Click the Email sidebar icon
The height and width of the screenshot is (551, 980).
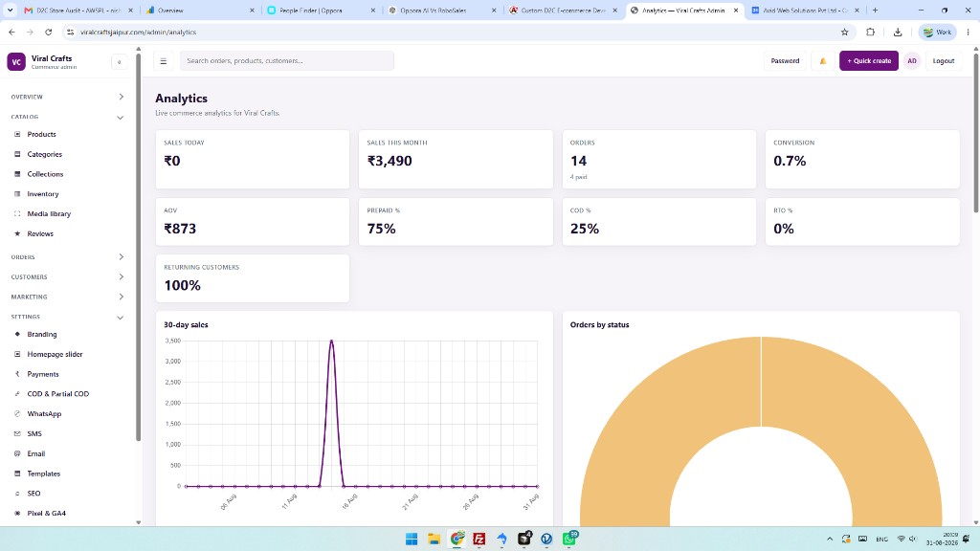click(x=17, y=453)
